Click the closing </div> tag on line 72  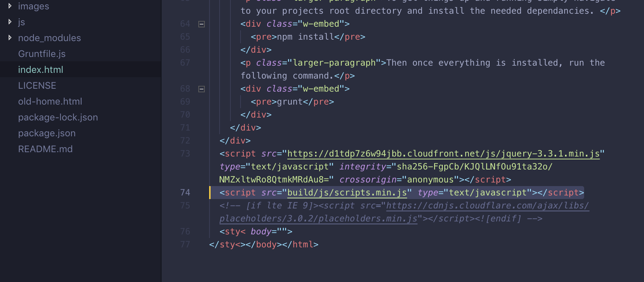(235, 141)
